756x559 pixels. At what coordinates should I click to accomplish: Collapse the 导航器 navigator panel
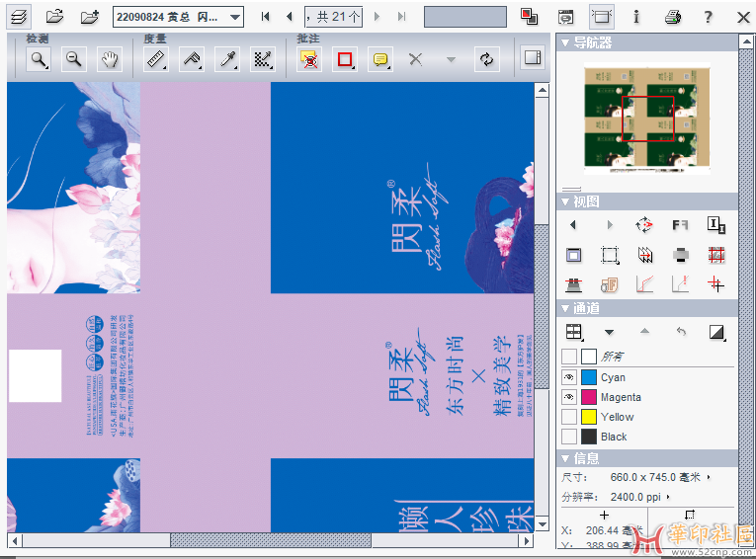(565, 42)
